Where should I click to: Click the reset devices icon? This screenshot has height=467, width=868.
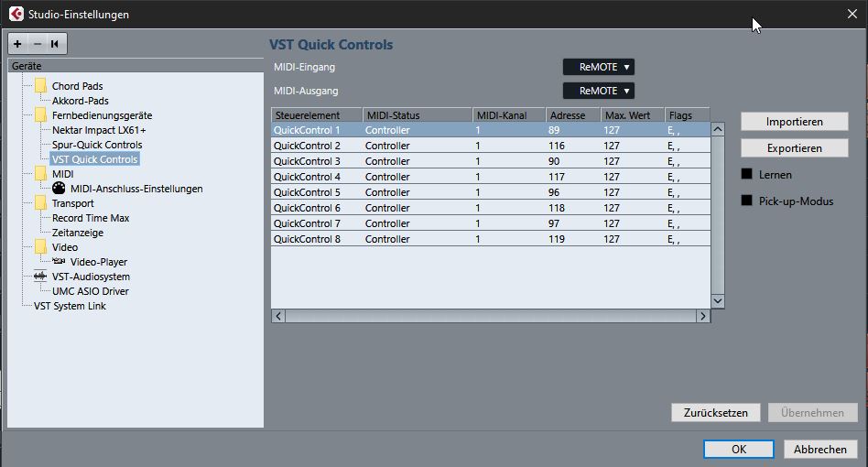pos(56,44)
